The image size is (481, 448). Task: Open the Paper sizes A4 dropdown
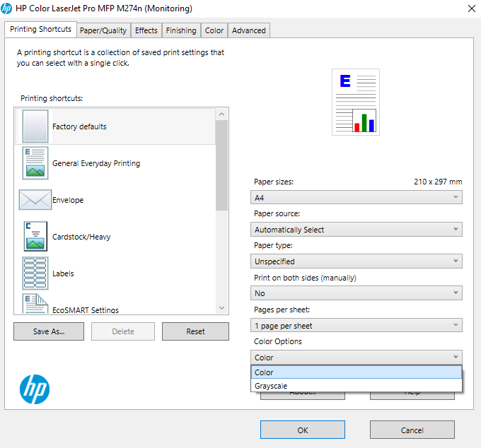click(x=357, y=198)
